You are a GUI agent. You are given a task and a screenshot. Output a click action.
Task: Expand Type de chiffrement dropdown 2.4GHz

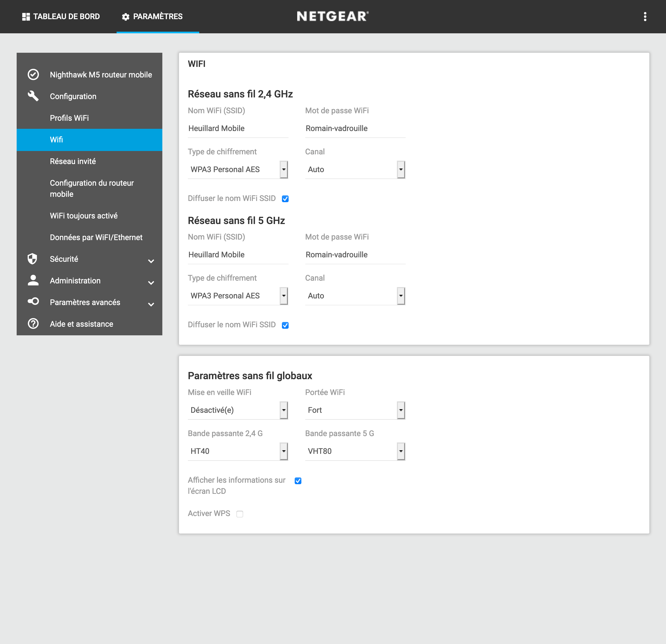click(x=284, y=170)
